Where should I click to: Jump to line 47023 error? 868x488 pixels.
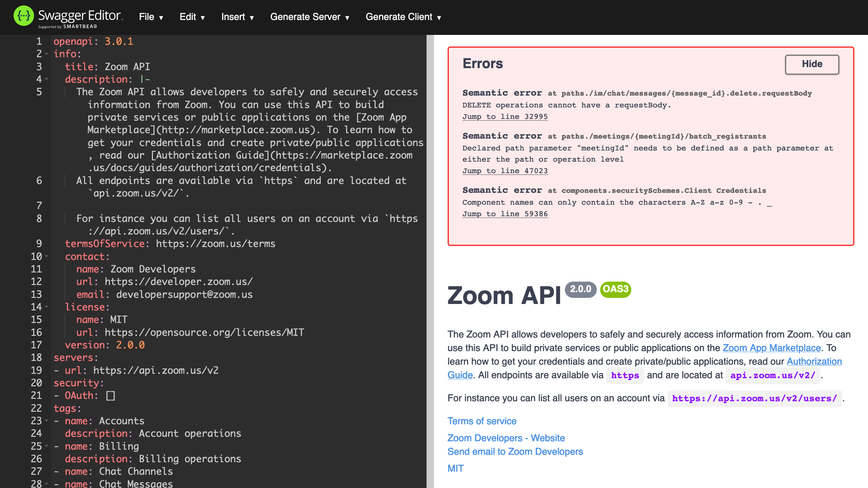click(x=505, y=171)
